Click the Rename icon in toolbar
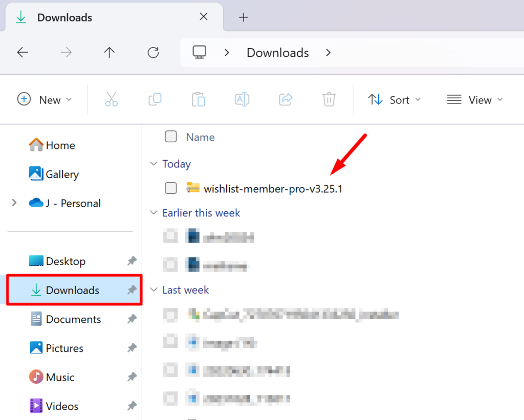This screenshot has height=420, width=524. [x=242, y=99]
